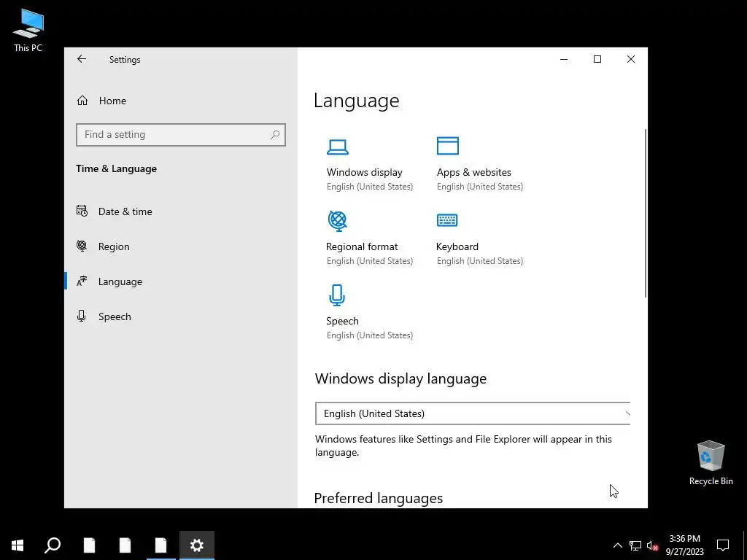Click the muted volume icon in tray
The width and height of the screenshot is (747, 560).
click(652, 545)
